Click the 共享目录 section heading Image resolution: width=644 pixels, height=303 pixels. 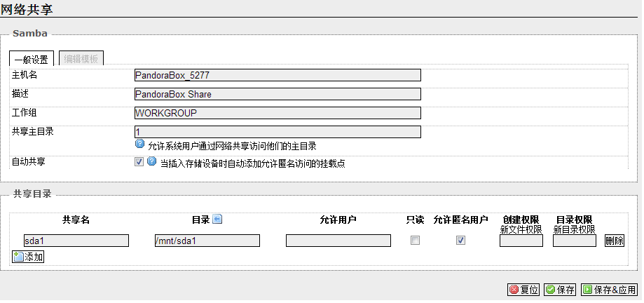32,194
